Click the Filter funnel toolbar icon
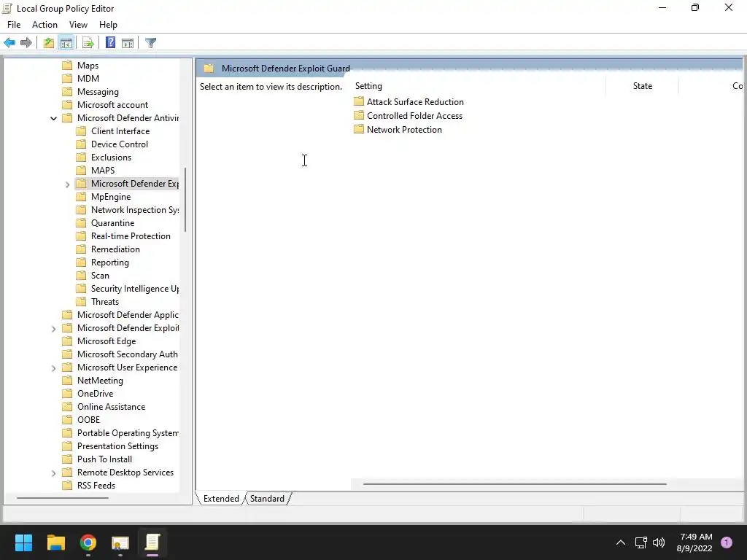Screen dimensions: 747x560 150,43
